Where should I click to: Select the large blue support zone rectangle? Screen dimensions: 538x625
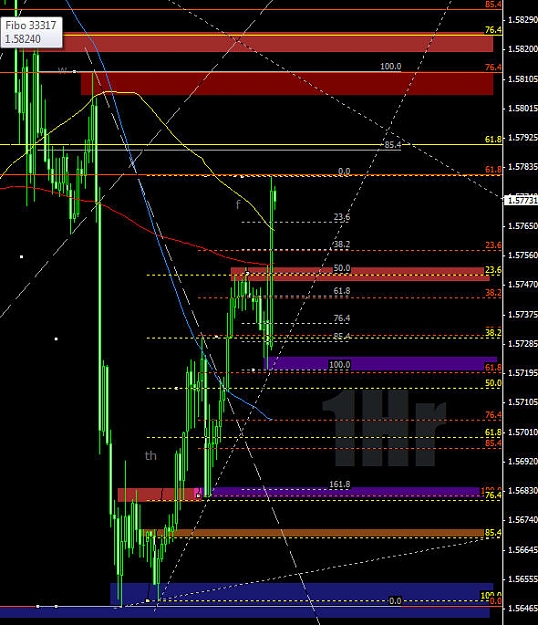coord(302,594)
